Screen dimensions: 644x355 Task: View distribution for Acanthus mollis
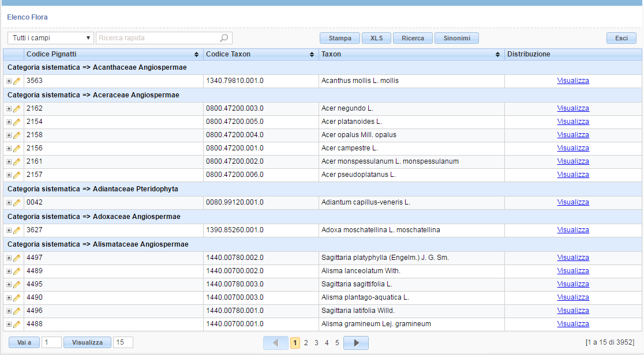573,81
